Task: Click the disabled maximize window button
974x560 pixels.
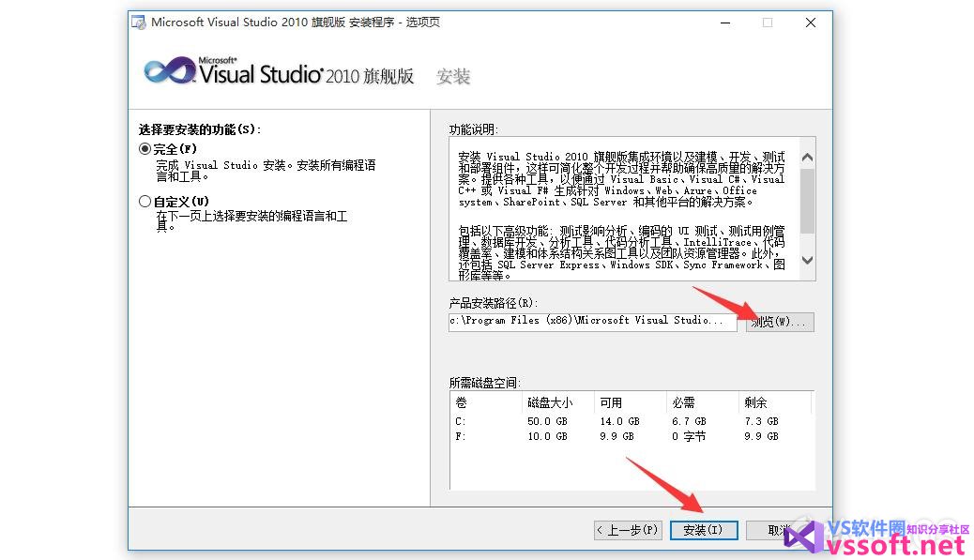Action: pos(768,23)
